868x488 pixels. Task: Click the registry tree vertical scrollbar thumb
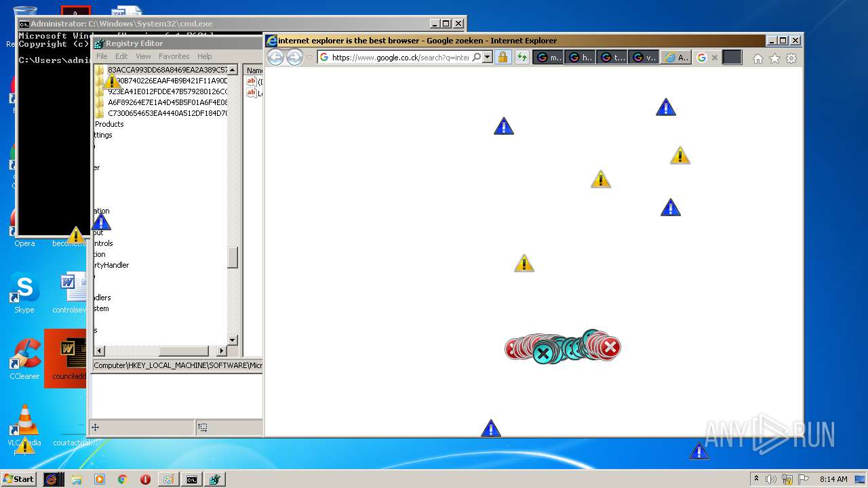click(x=233, y=258)
